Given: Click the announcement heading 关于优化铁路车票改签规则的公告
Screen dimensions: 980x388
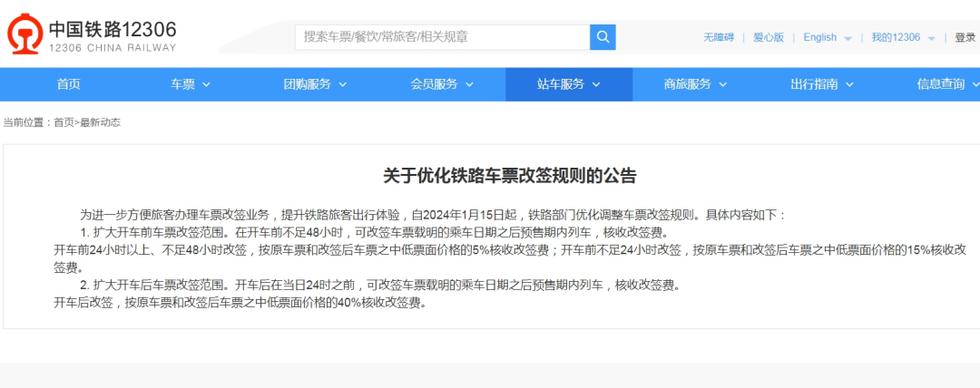Looking at the screenshot, I should (x=509, y=175).
